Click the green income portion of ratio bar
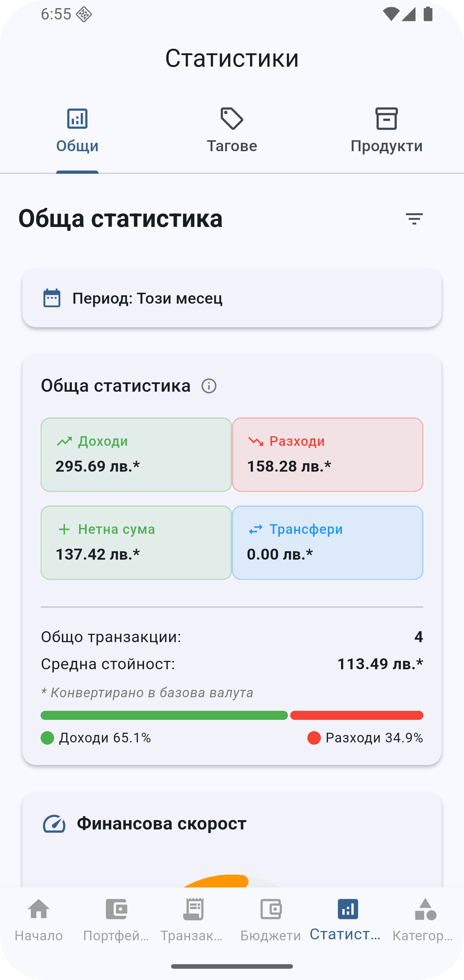The width and height of the screenshot is (464, 980). (x=164, y=715)
